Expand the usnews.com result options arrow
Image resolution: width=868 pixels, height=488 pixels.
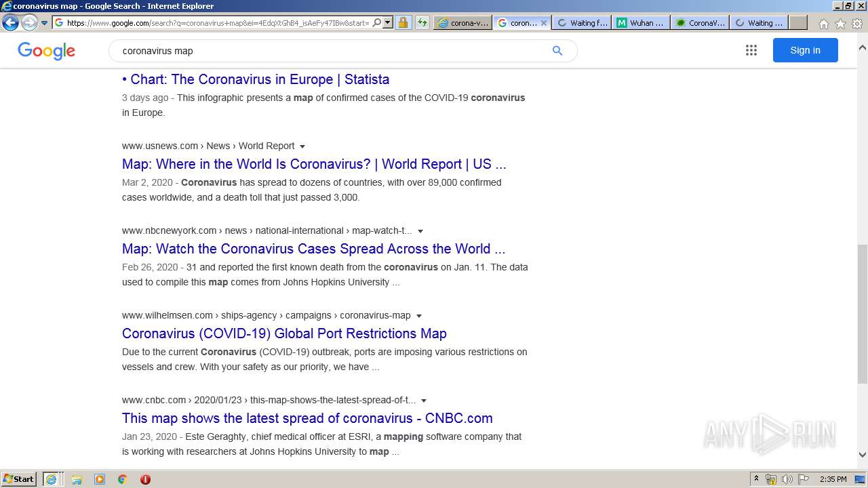coord(302,146)
